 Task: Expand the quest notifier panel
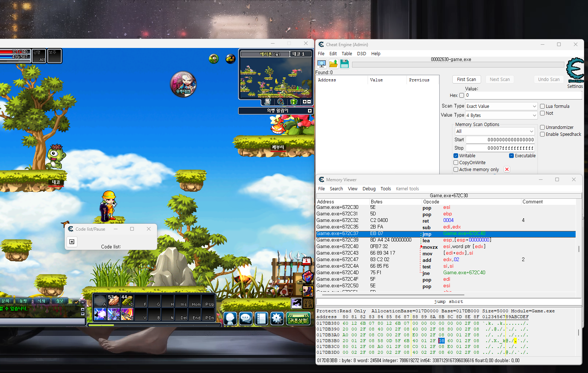pos(310,111)
